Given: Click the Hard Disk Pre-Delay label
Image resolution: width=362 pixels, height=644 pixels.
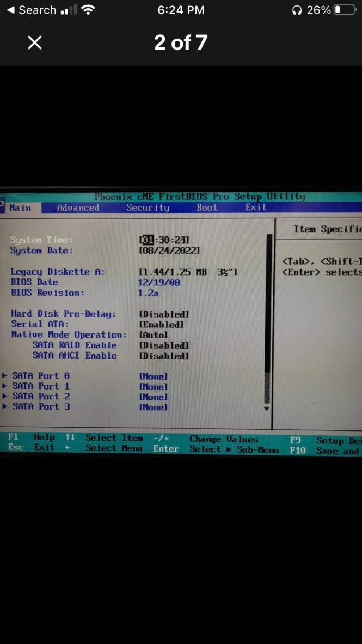Looking at the screenshot, I should (64, 314).
